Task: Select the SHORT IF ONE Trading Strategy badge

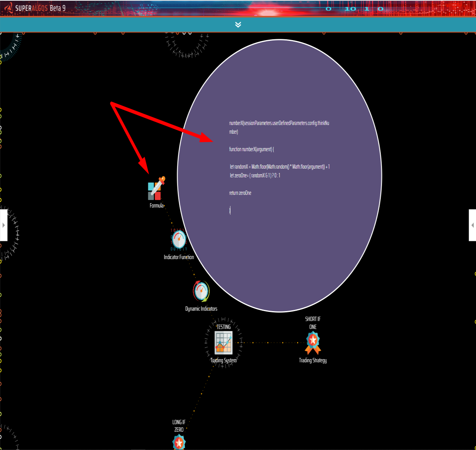Action: [x=313, y=343]
